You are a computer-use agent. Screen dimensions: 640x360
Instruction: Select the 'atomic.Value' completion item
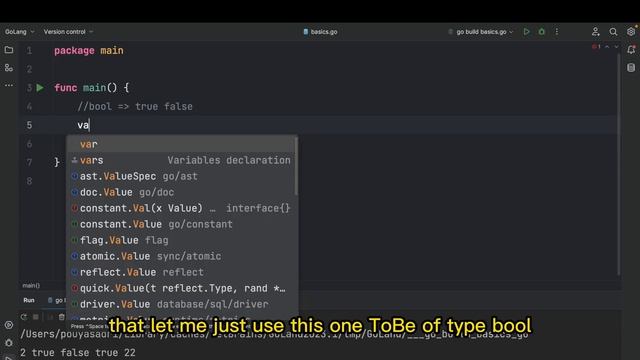coord(181,256)
